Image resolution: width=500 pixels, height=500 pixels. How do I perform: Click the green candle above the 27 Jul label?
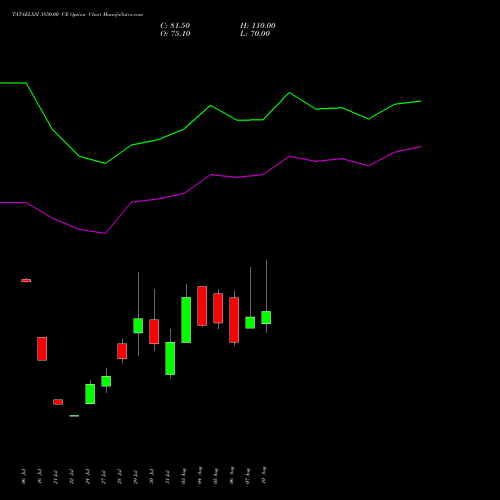(x=106, y=381)
